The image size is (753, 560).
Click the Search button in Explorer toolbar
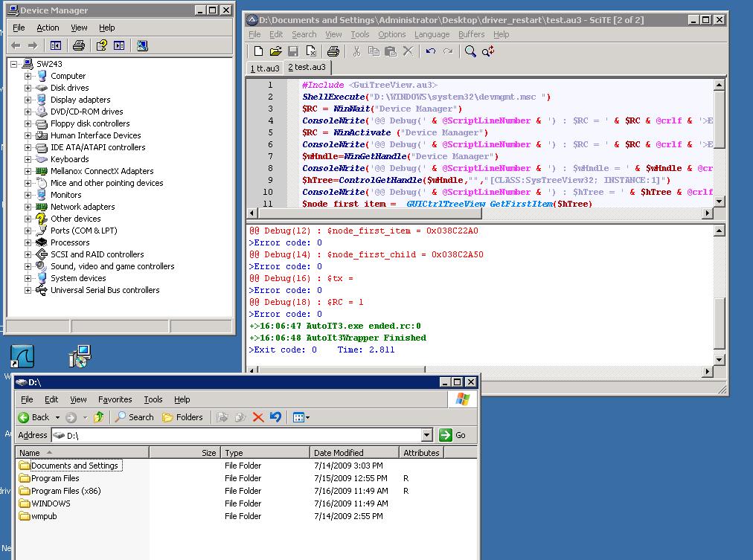click(x=135, y=417)
